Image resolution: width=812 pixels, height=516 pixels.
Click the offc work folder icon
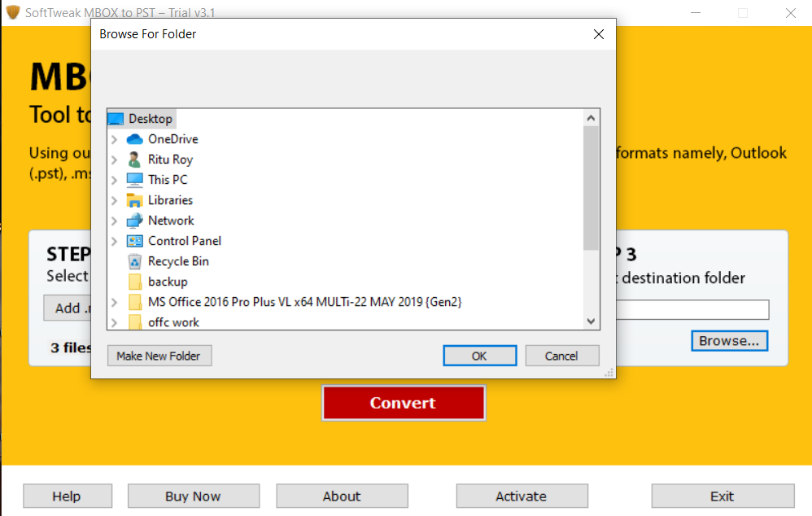tap(134, 321)
